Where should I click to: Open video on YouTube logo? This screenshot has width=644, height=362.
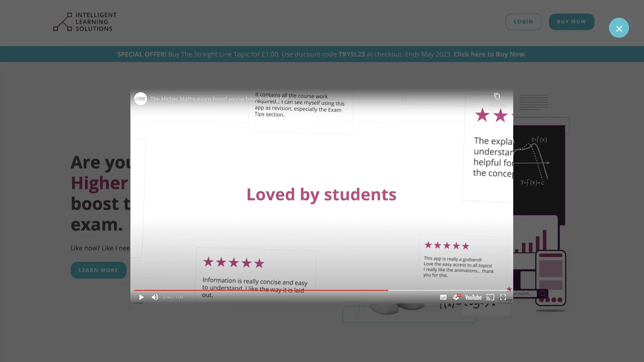tap(473, 297)
